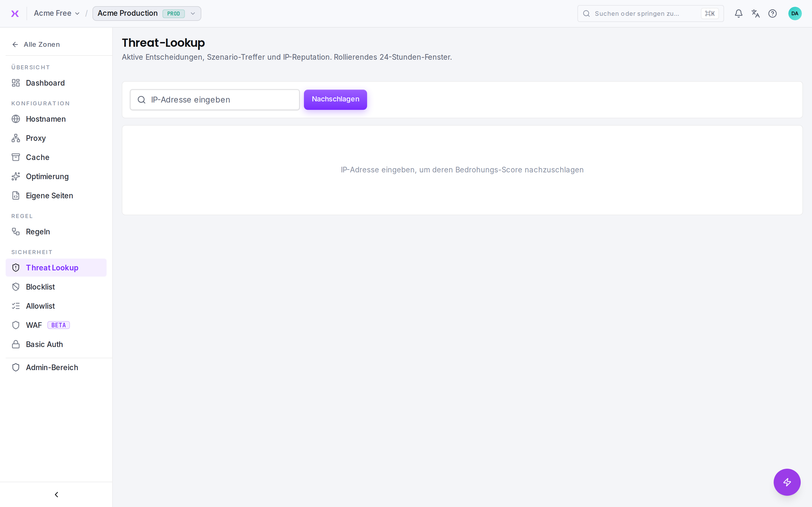Screen dimensions: 812x507
Task: Open the DA user avatar menu
Action: coord(795,14)
